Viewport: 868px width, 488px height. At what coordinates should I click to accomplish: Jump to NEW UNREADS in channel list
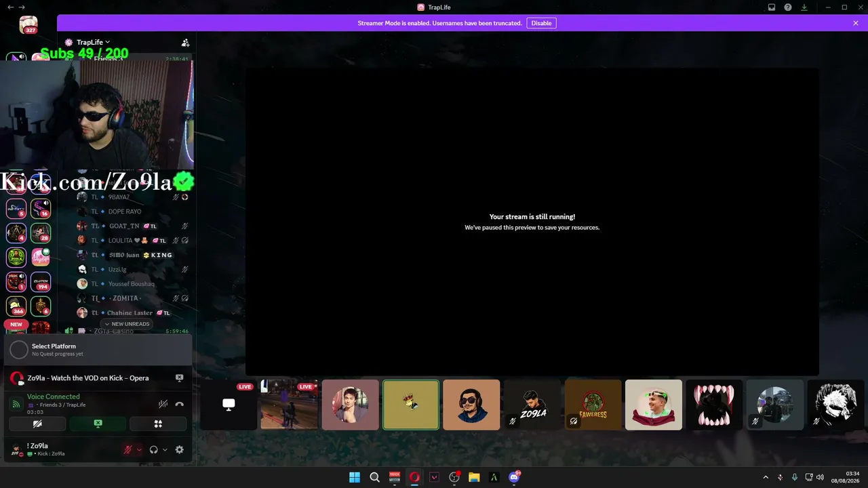point(126,324)
